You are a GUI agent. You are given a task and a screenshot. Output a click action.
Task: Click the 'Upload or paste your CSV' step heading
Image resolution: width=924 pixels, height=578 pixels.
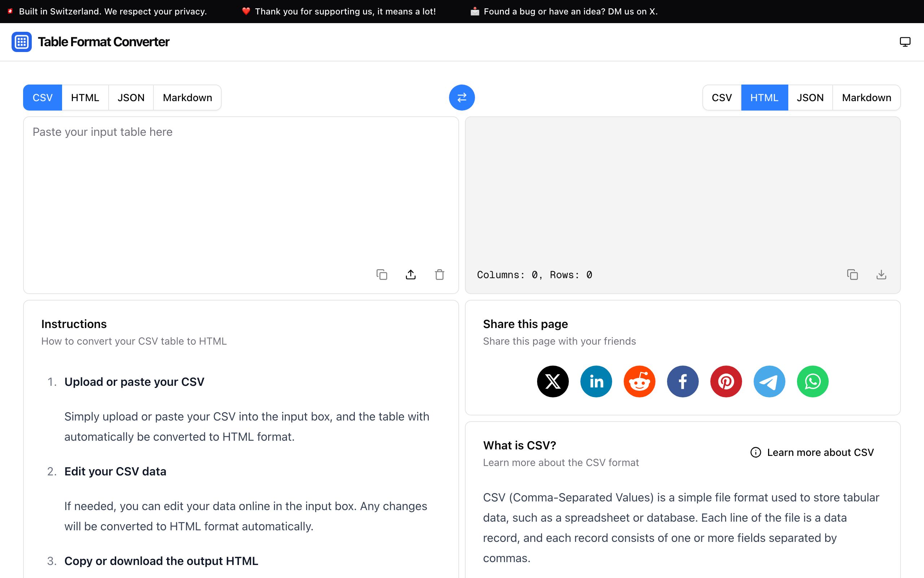[x=134, y=381]
